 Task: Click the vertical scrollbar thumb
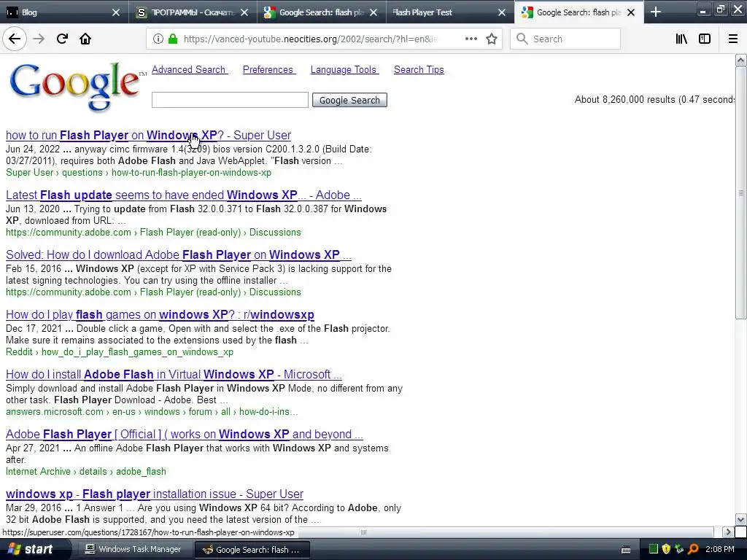[740, 192]
